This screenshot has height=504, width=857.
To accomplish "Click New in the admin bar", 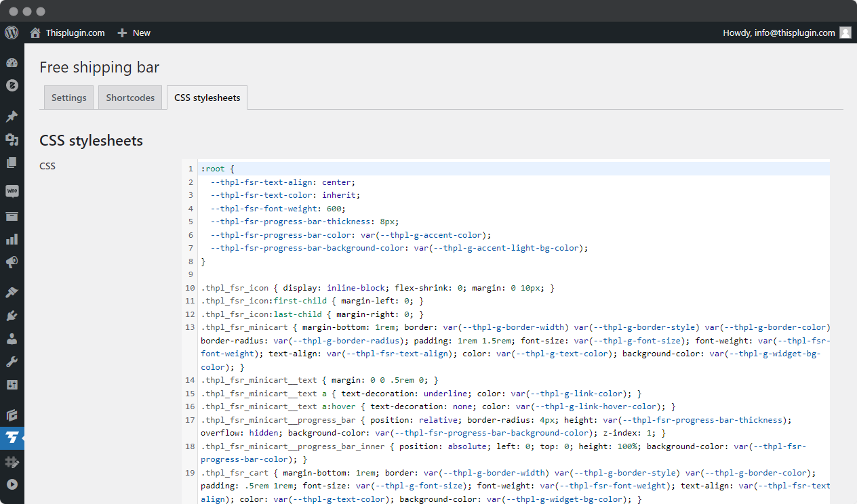I will [x=142, y=33].
